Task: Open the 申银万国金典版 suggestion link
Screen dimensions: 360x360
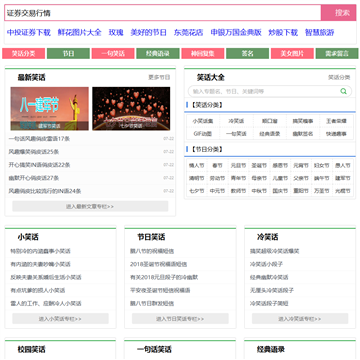Action: (x=236, y=32)
